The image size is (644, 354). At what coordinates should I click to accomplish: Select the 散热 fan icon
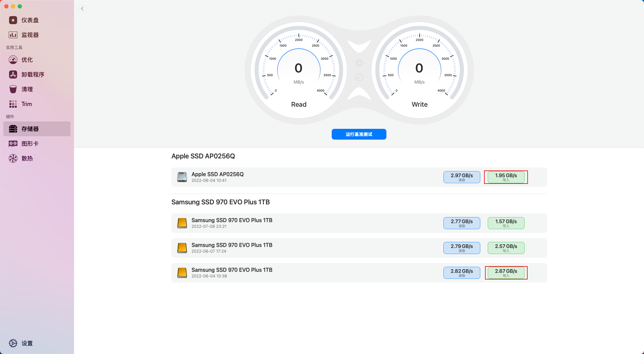13,158
